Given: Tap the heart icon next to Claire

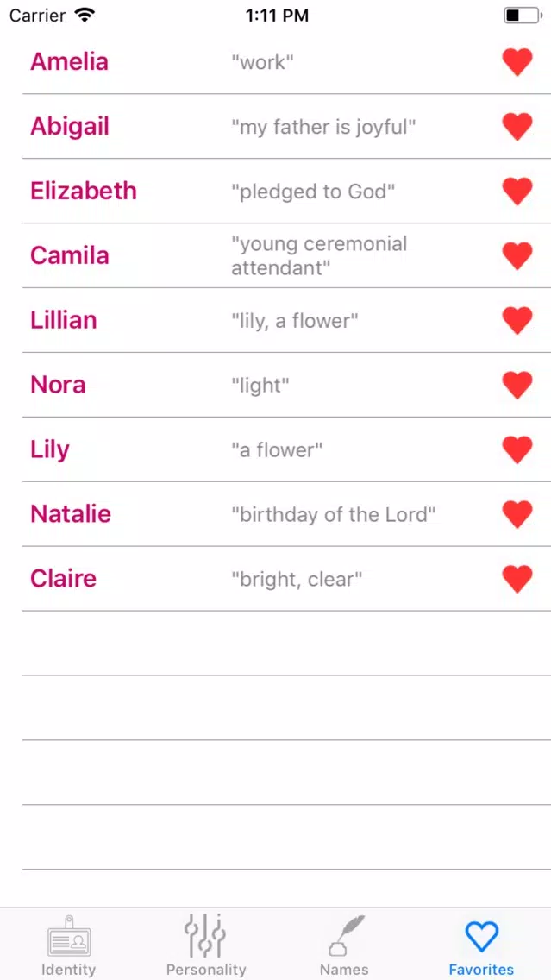Looking at the screenshot, I should pyautogui.click(x=517, y=578).
